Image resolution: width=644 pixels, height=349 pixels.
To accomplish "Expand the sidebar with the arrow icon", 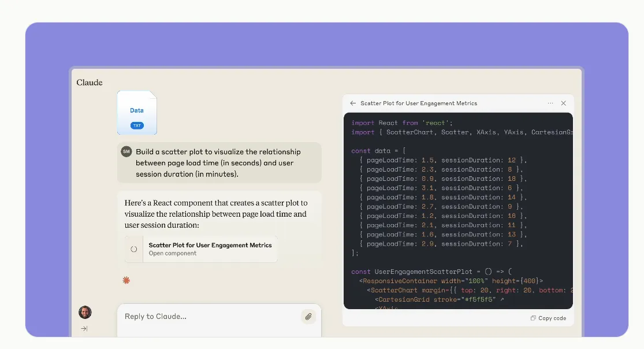I will click(84, 328).
